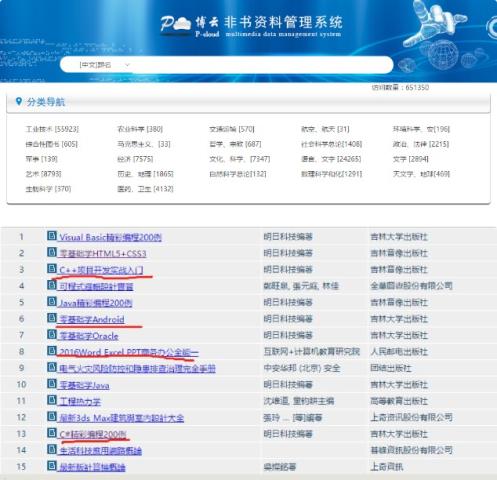
Task: Open the 哲学、宗教 [687] category
Action: click(235, 144)
